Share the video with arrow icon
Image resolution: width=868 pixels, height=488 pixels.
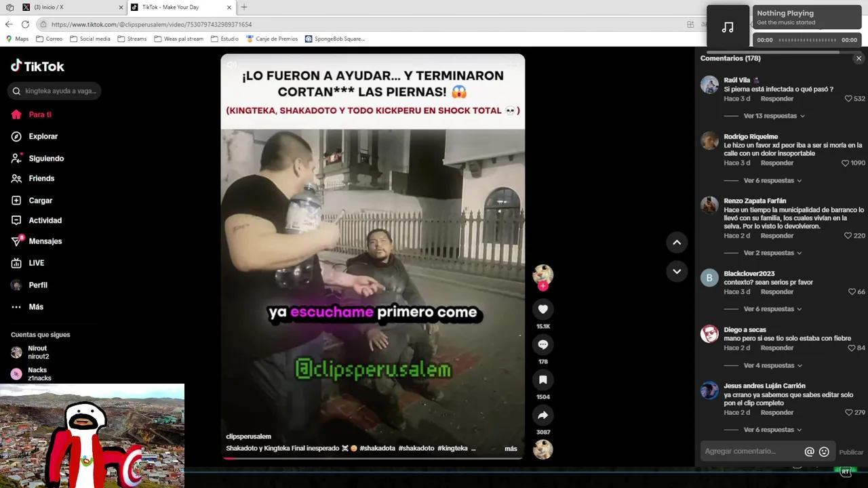(542, 415)
